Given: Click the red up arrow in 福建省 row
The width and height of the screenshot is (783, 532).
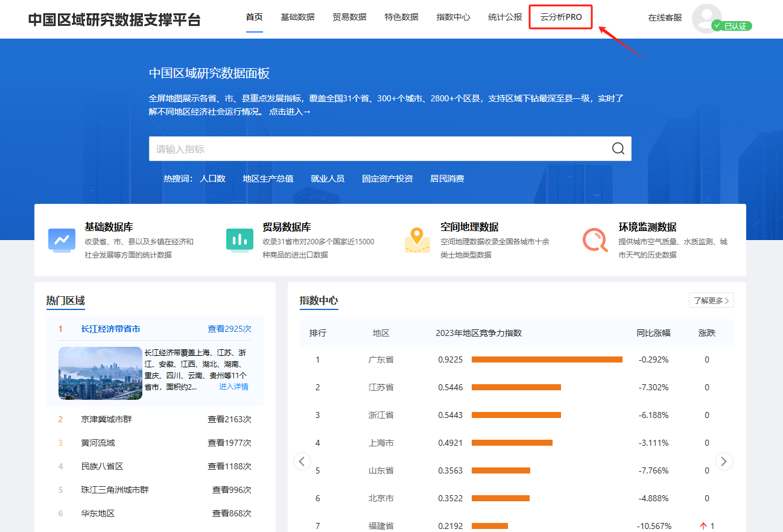Looking at the screenshot, I should click(703, 526).
